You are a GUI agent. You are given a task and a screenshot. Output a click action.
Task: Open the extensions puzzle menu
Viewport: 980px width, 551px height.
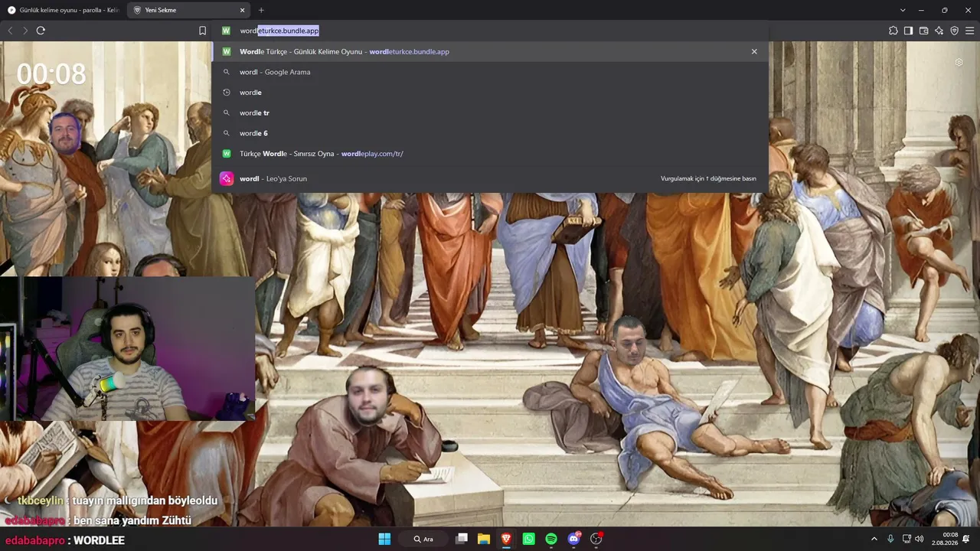893,31
